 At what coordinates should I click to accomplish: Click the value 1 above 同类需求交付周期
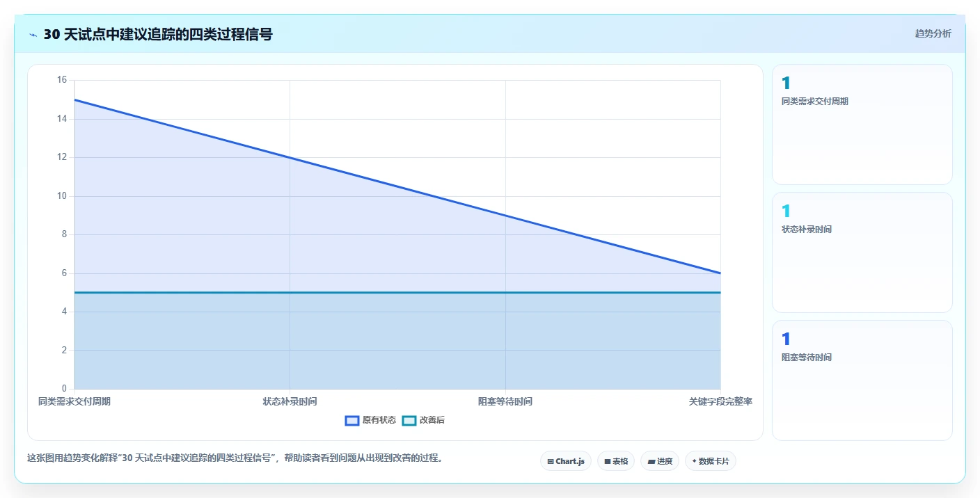(786, 83)
